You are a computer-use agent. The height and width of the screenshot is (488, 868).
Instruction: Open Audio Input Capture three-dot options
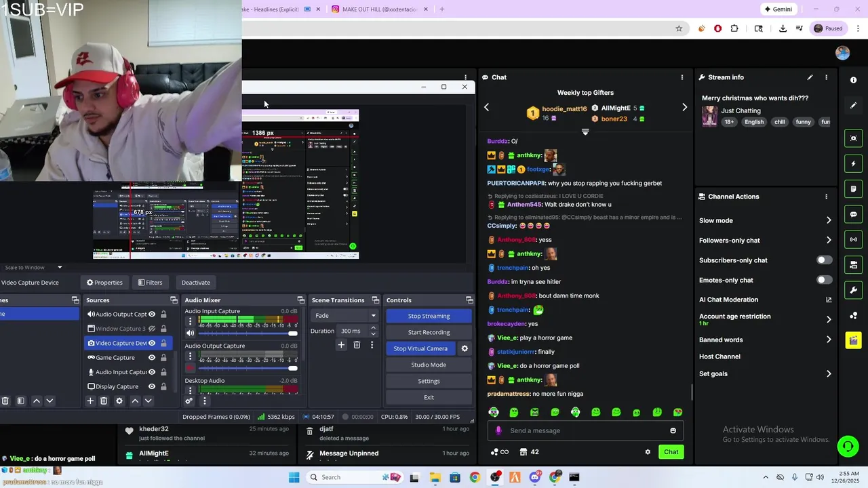[191, 321]
